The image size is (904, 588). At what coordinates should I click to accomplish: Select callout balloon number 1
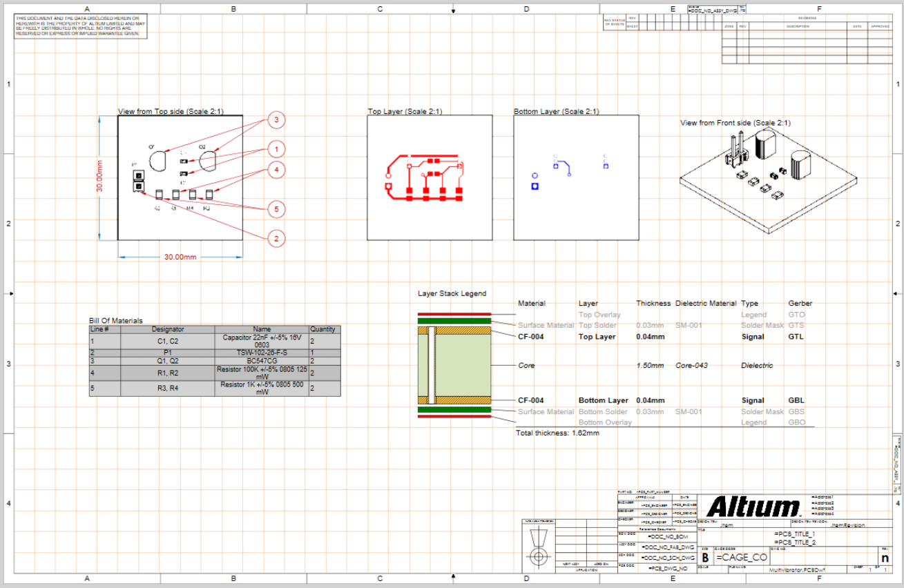(x=276, y=149)
